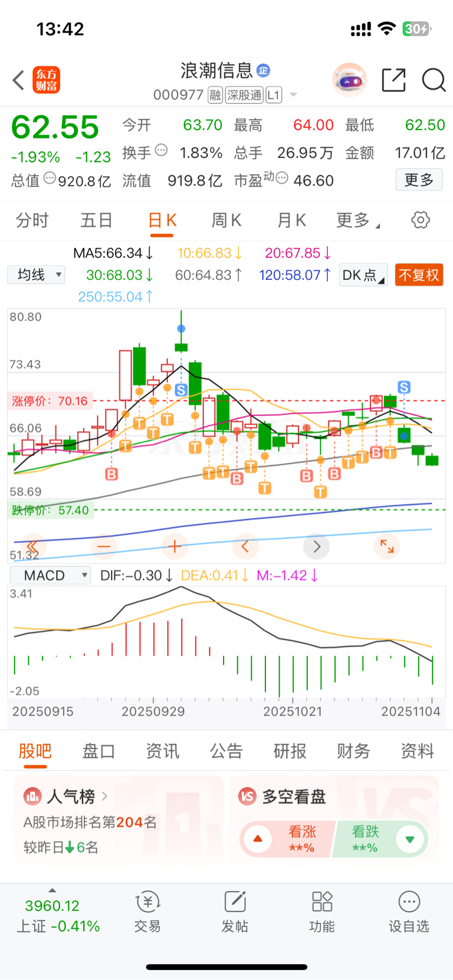Open the 东方财富 app logo
Viewport: 453px width, 980px height.
(46, 80)
